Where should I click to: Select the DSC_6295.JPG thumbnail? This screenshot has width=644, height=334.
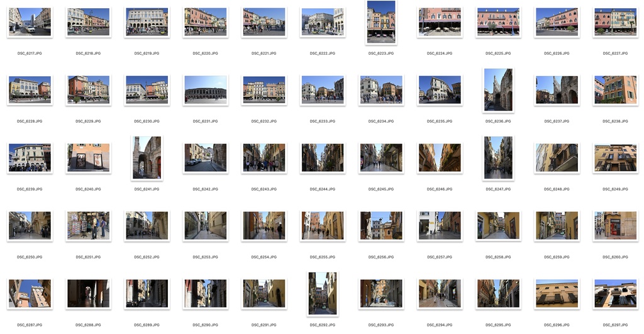[498, 294]
